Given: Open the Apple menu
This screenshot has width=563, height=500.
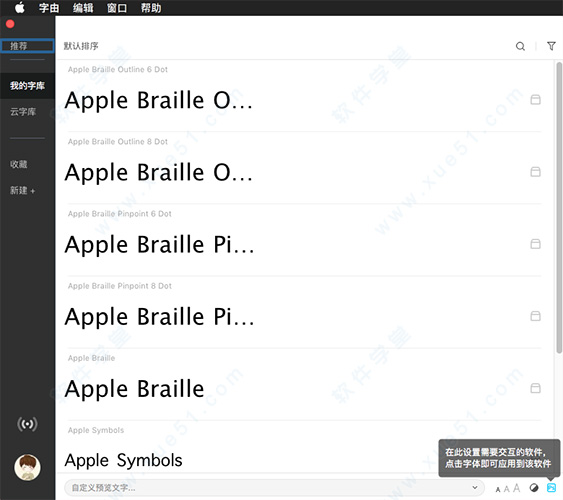Looking at the screenshot, I should tap(20, 8).
